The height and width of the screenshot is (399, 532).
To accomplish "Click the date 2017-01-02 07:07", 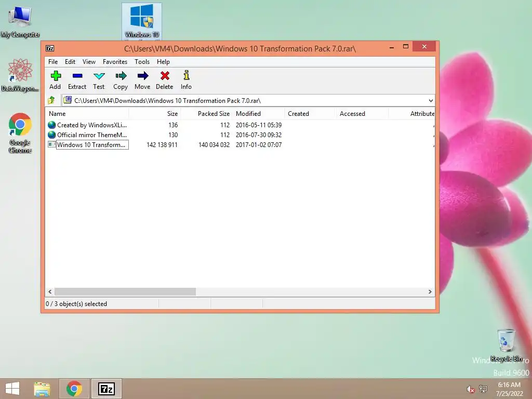I will coord(259,144).
